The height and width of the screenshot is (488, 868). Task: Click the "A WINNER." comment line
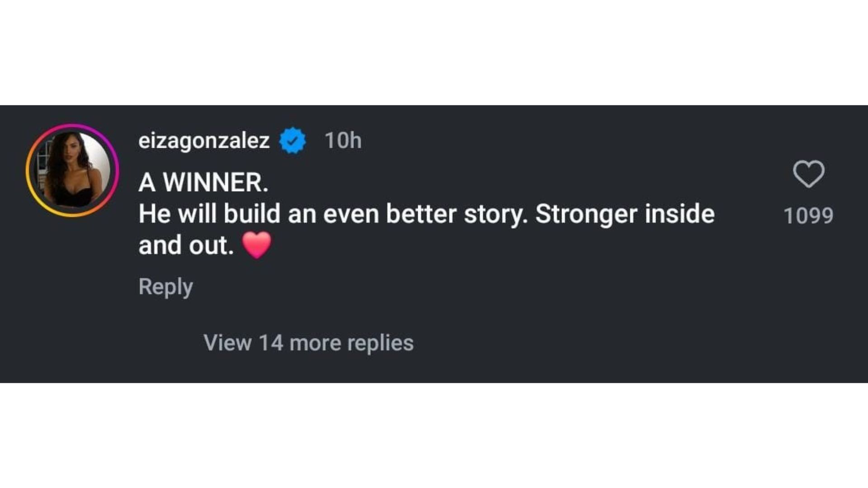pos(203,183)
